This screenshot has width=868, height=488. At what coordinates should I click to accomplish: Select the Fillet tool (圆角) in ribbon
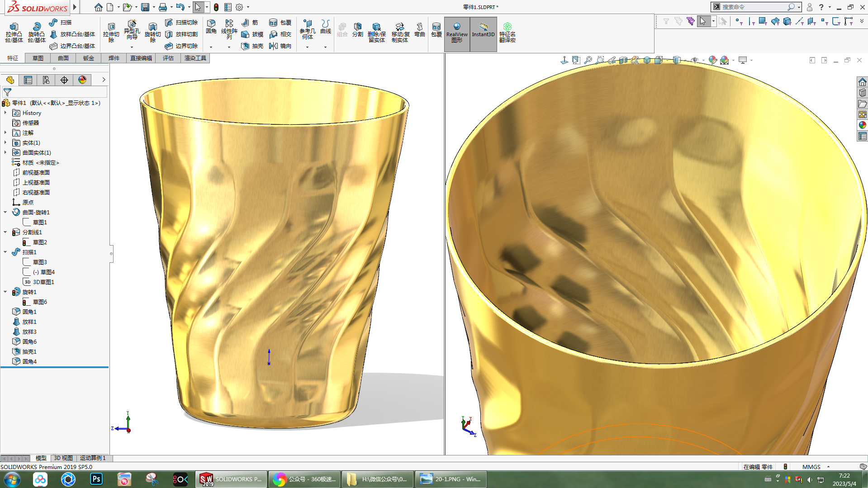[x=211, y=27]
